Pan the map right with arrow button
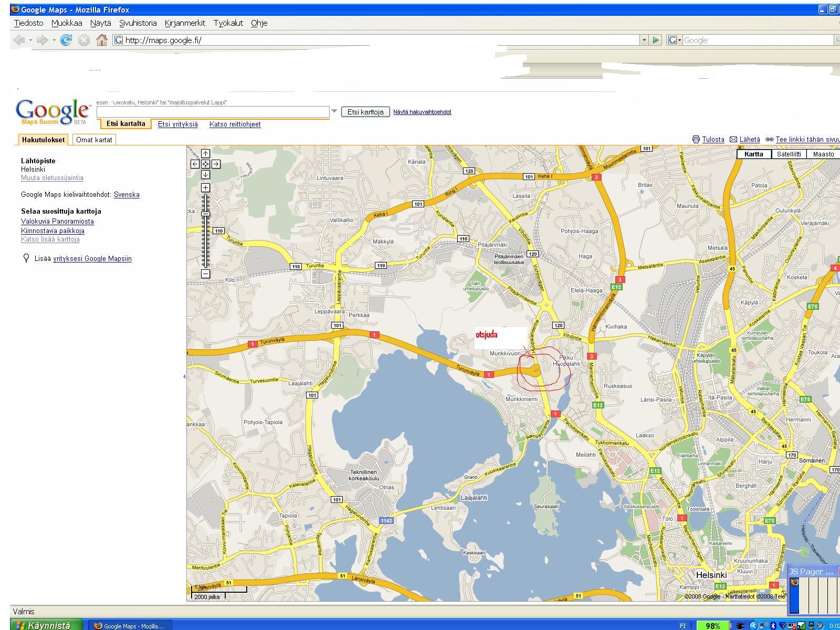This screenshot has height=630, width=840. (x=216, y=164)
